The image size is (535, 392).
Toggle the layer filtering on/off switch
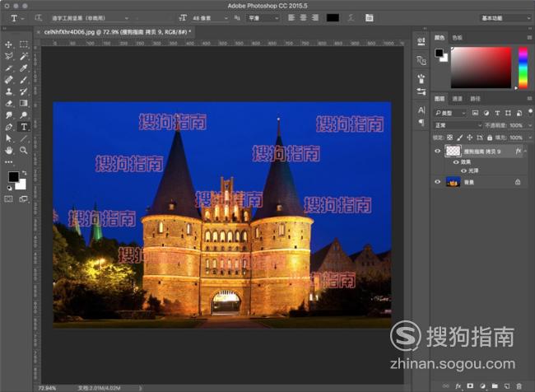click(x=530, y=112)
